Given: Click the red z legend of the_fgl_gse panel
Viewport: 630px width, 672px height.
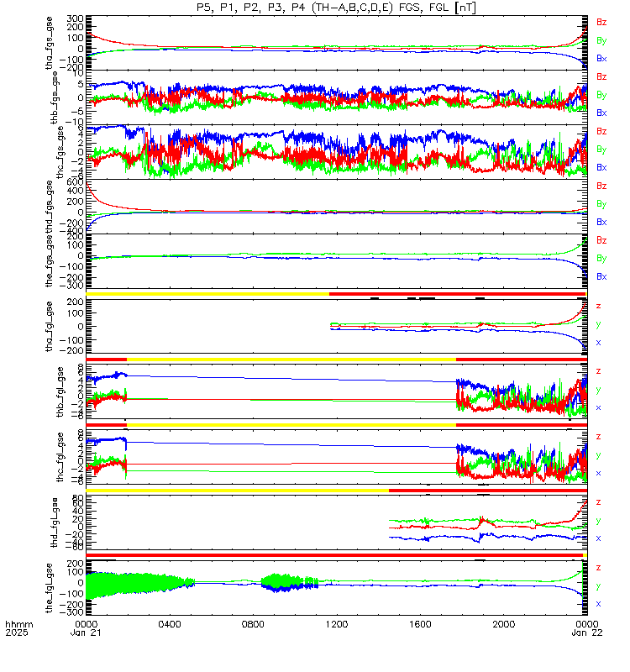Looking at the screenshot, I should point(598,568).
